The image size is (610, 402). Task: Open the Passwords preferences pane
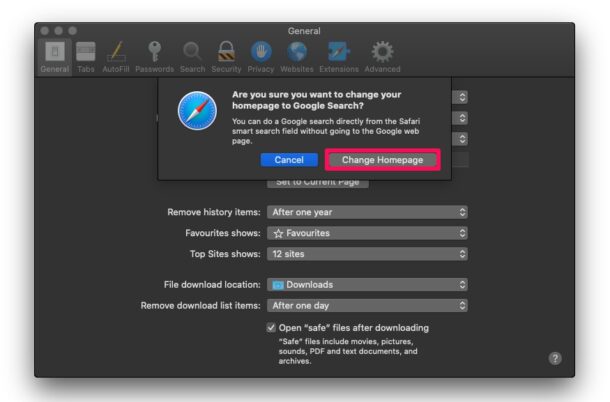pos(154,57)
